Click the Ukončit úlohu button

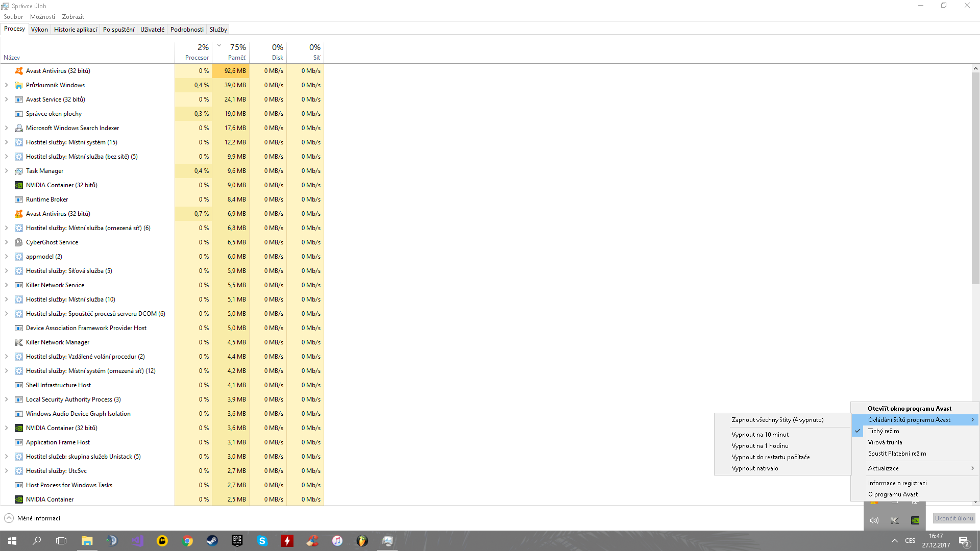[954, 518]
